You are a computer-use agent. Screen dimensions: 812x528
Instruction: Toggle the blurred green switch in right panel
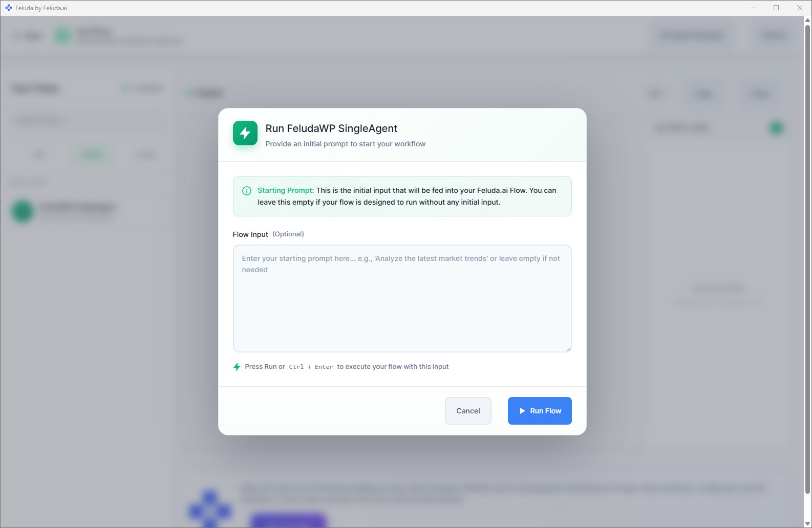click(776, 128)
